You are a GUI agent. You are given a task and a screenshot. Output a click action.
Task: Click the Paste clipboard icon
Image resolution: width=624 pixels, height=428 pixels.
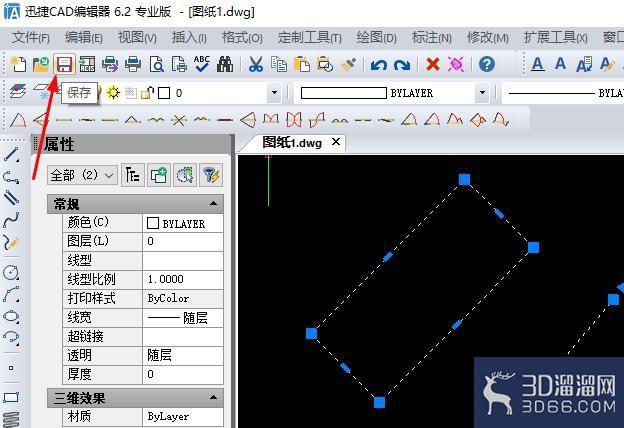302,64
